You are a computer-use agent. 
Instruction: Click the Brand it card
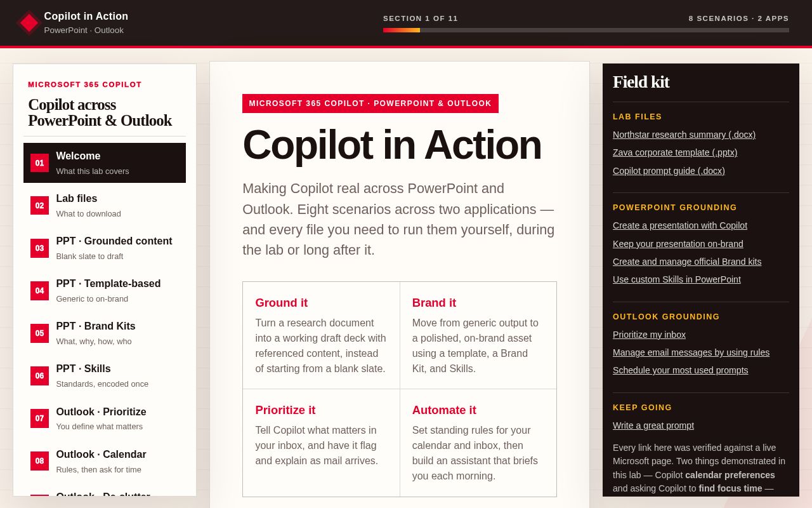coord(478,335)
